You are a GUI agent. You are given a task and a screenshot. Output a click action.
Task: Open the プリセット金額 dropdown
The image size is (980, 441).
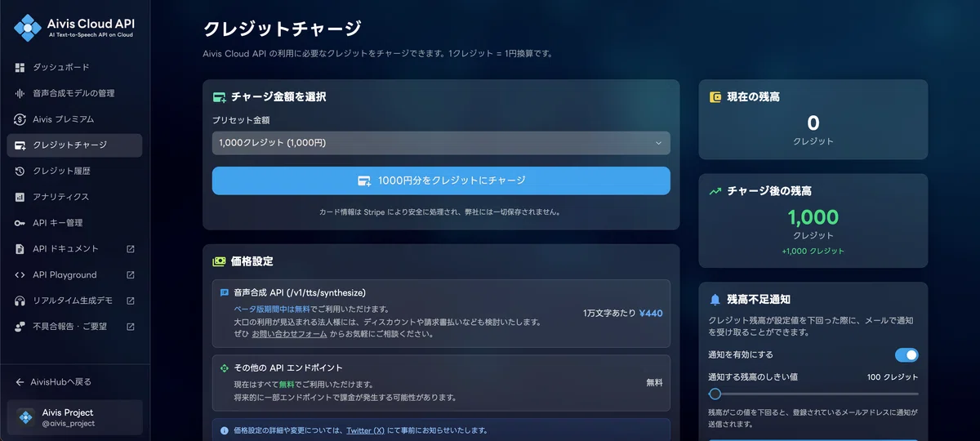click(441, 143)
